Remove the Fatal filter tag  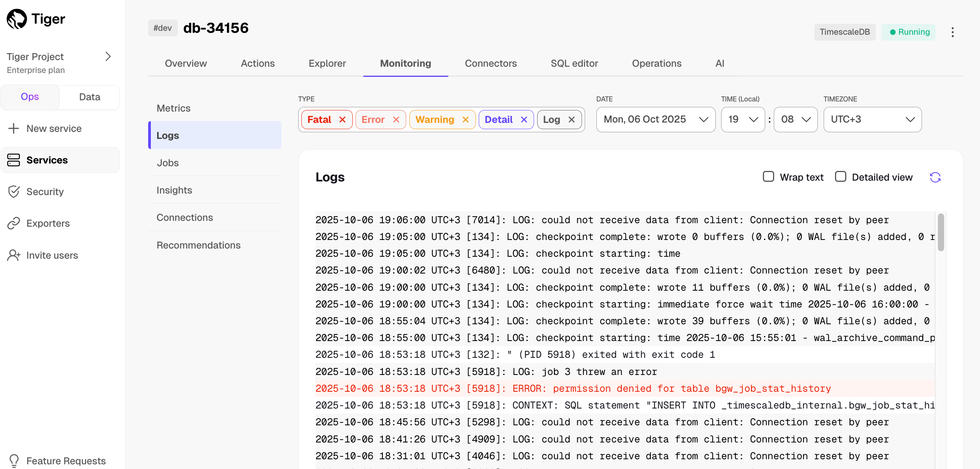(x=342, y=120)
